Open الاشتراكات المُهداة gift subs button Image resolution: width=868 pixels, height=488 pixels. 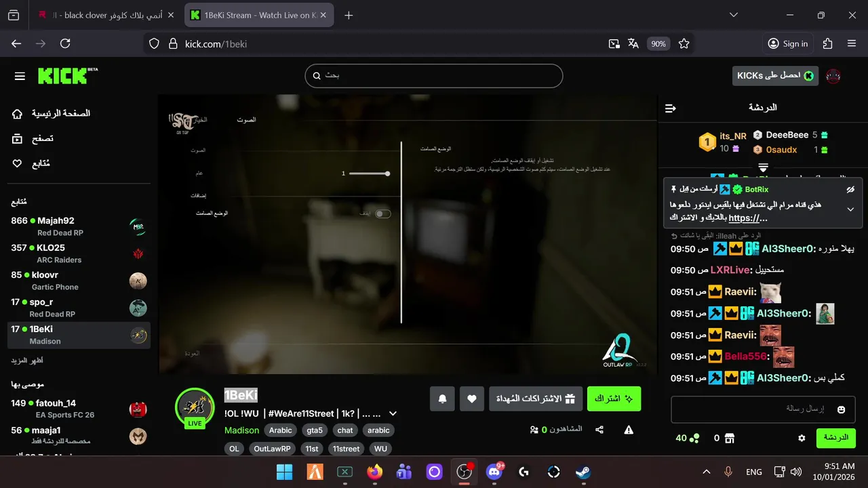pos(536,399)
